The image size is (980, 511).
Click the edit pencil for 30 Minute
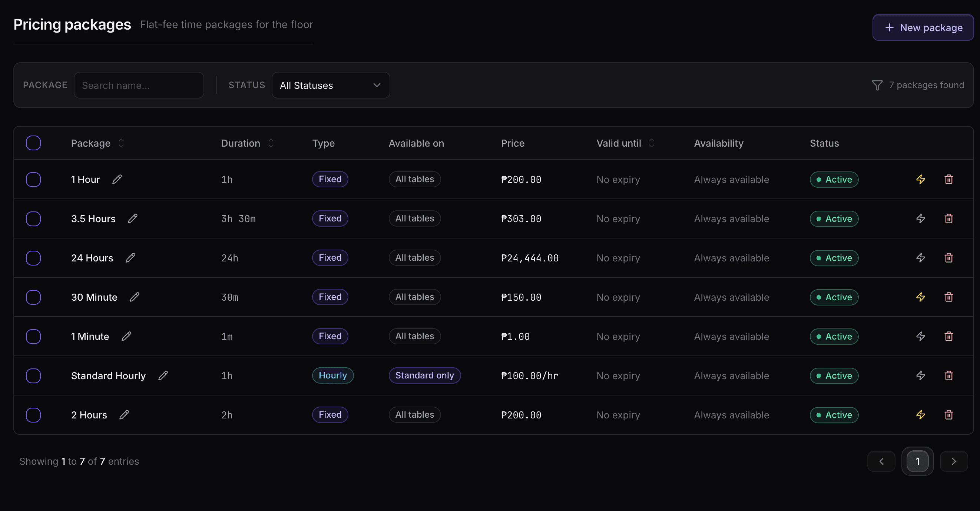(135, 297)
